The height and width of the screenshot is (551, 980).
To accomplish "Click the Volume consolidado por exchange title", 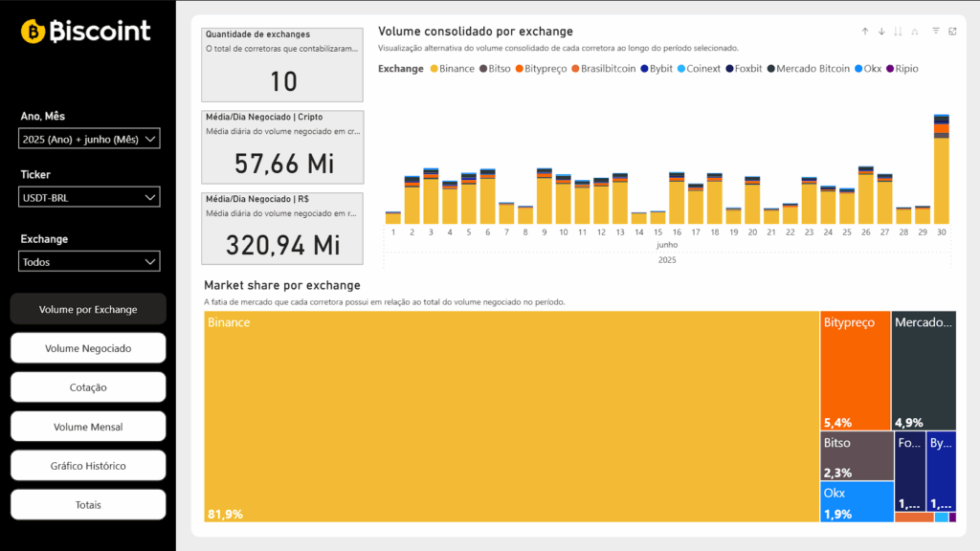I will (x=476, y=32).
